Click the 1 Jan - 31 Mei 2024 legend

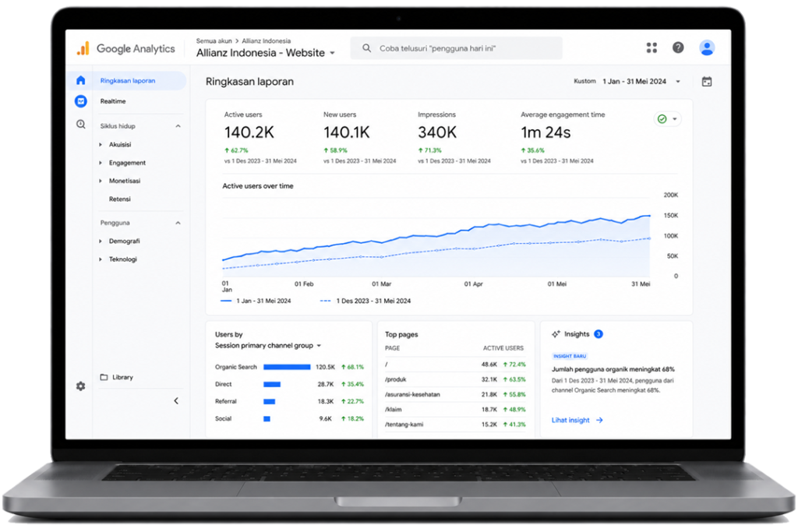pos(256,301)
